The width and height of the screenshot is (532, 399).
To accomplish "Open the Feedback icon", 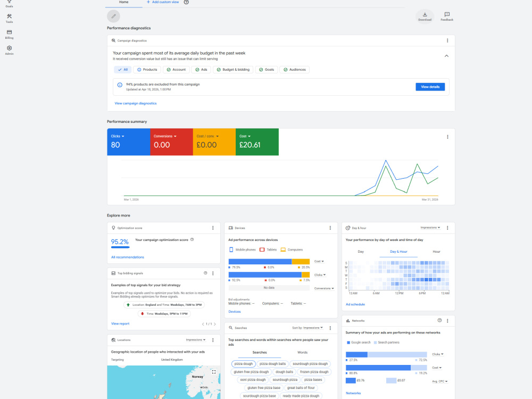I will tap(447, 16).
